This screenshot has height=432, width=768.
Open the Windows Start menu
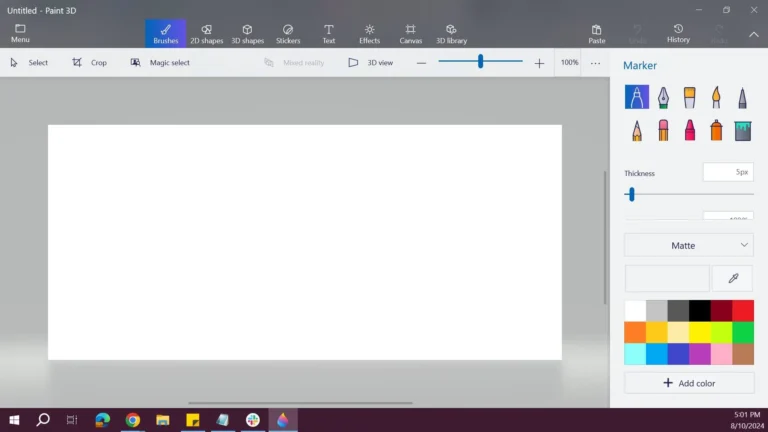click(14, 420)
